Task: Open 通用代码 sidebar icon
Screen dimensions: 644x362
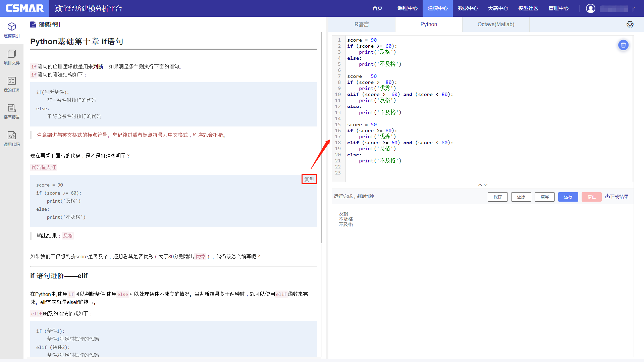Action: point(12,139)
